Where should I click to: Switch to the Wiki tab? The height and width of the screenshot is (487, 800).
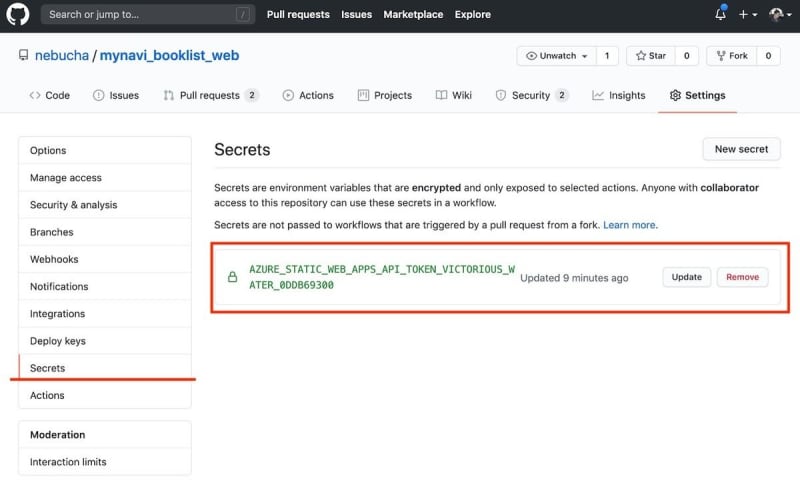click(x=454, y=95)
